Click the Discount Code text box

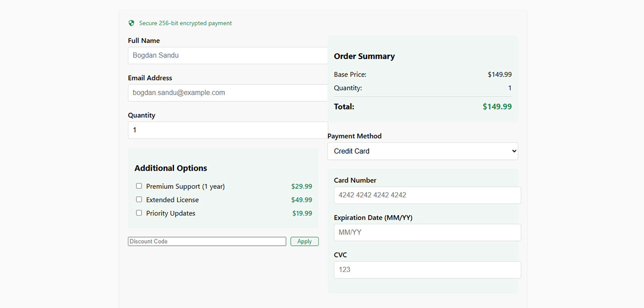point(207,241)
